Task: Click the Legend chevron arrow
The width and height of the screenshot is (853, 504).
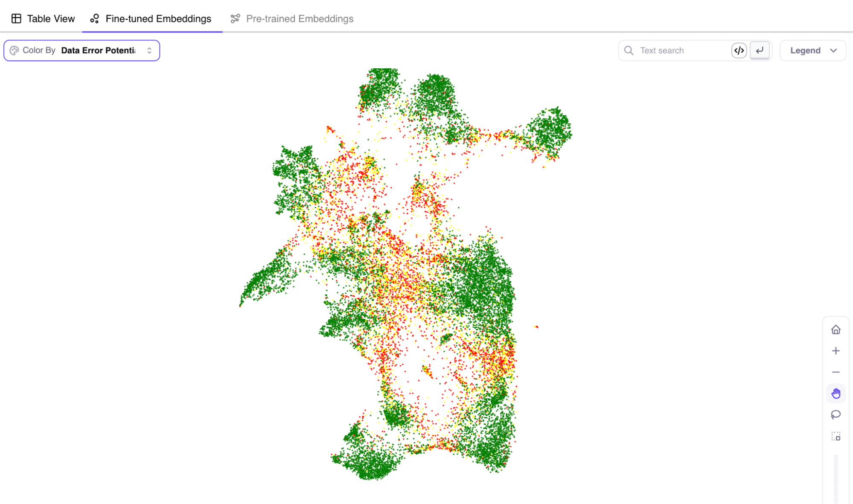Action: (833, 50)
